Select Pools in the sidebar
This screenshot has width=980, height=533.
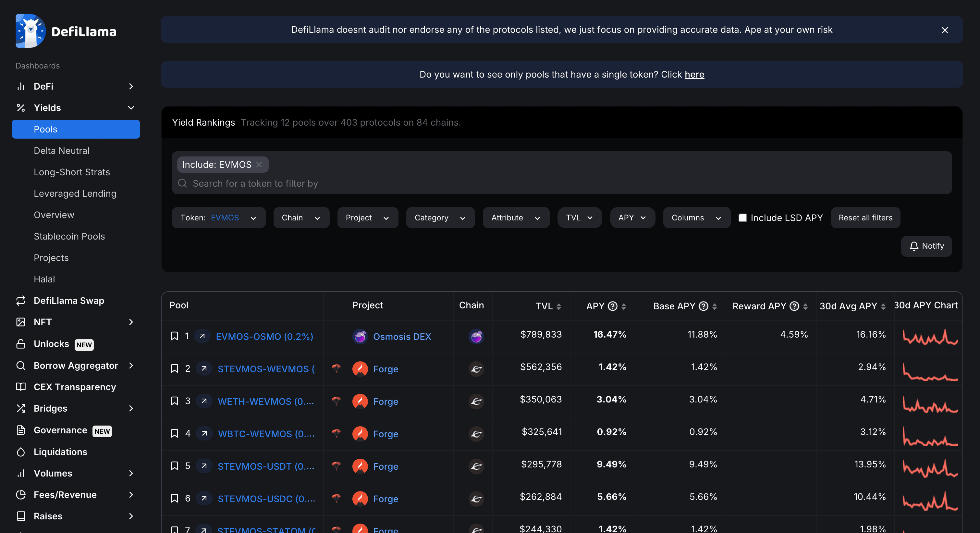coord(76,129)
